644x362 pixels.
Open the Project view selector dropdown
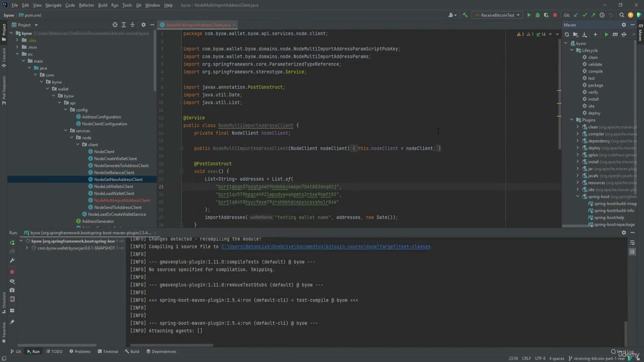pos(24,25)
